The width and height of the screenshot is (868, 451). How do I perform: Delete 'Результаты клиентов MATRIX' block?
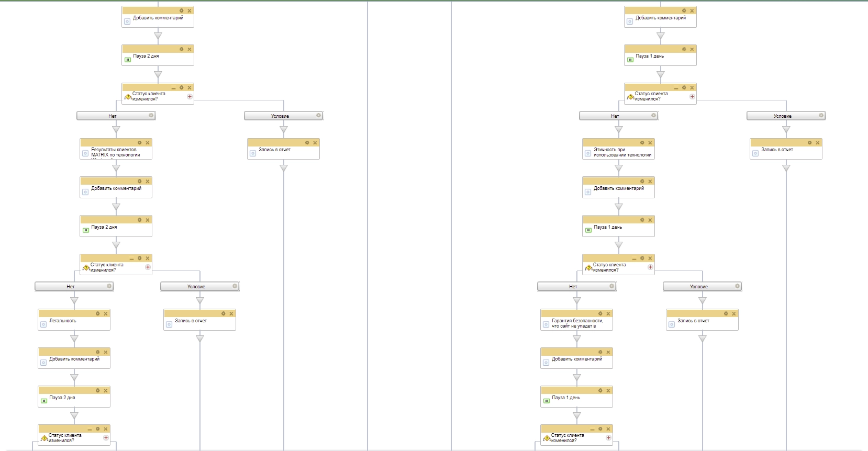point(148,142)
